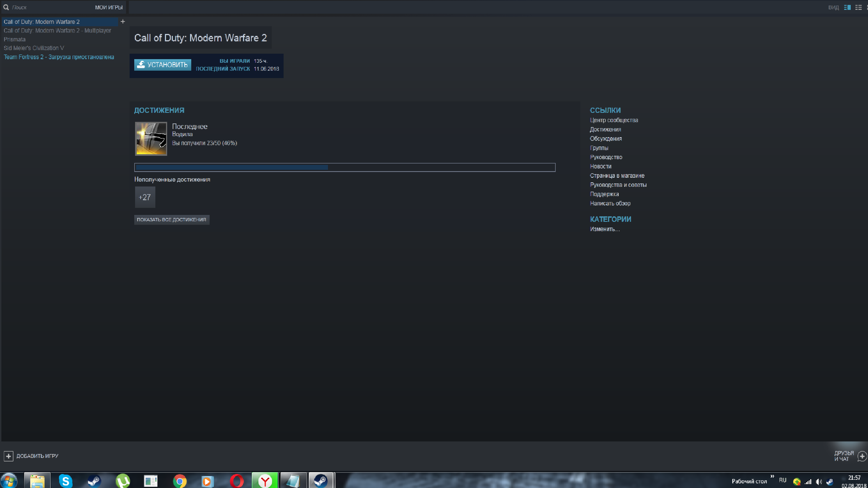Select Call of Duty: Modern Warfare 2 - Multiplayer
This screenshot has height=488, width=868.
click(57, 30)
